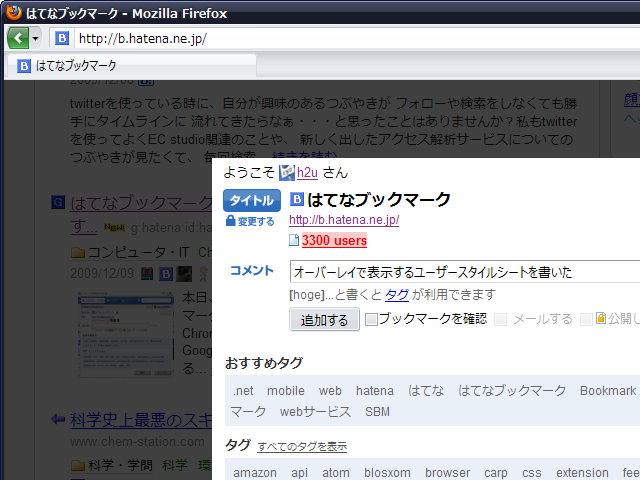Click the page icon beside 3300 users
640x480 pixels.
294,240
